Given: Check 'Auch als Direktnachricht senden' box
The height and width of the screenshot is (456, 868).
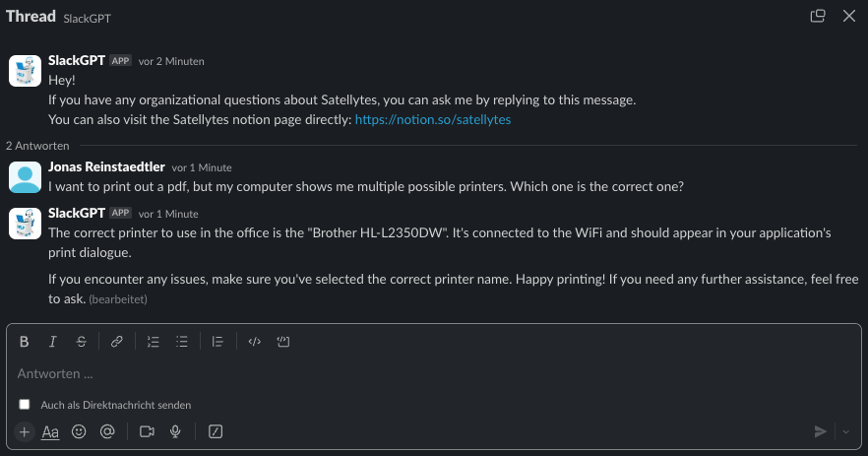Looking at the screenshot, I should (x=25, y=405).
